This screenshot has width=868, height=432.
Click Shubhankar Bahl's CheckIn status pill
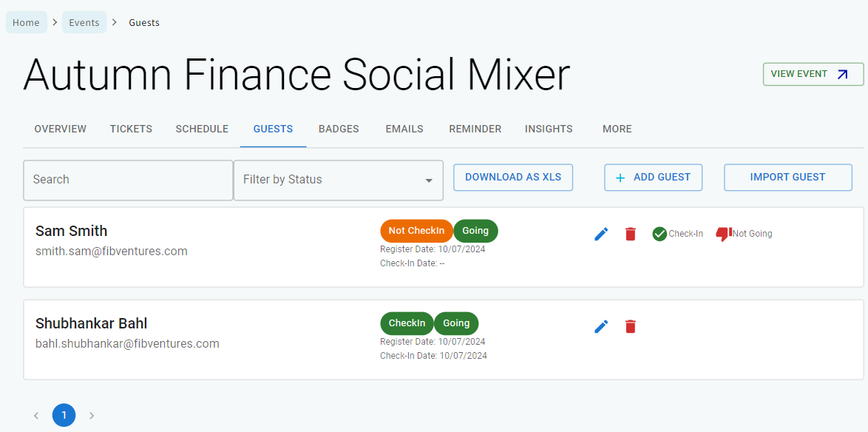407,323
